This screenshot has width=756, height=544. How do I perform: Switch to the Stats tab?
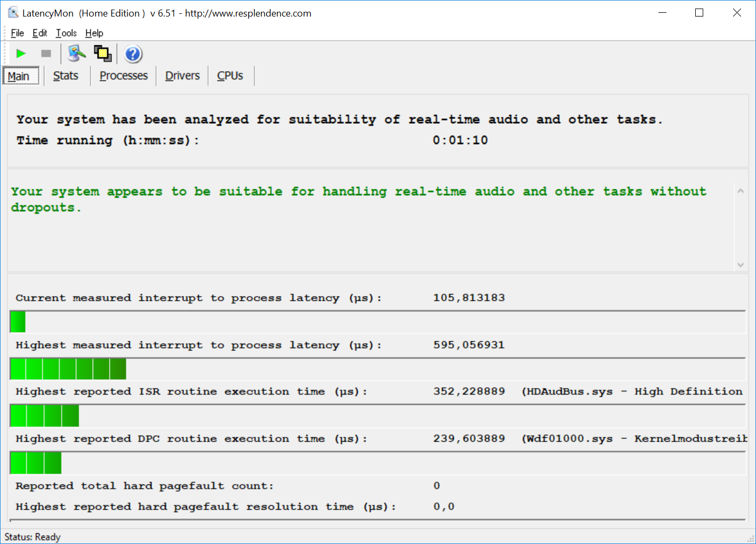coord(66,76)
